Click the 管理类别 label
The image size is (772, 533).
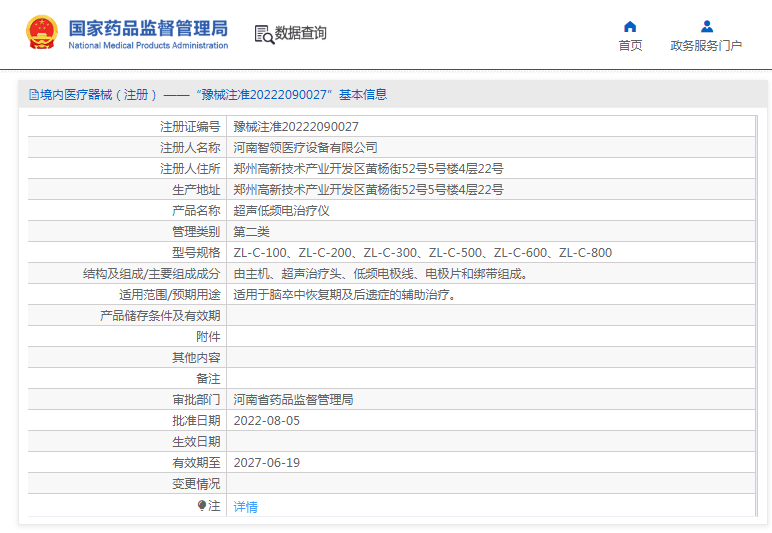tap(196, 232)
